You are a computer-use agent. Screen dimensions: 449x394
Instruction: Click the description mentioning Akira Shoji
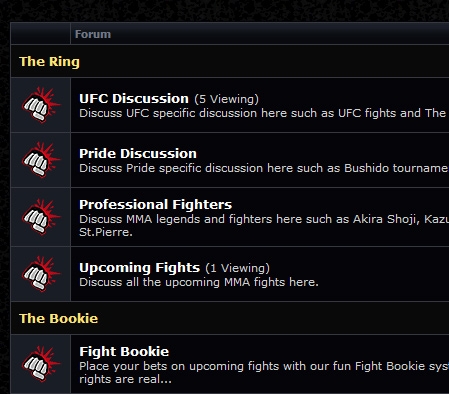(264, 226)
